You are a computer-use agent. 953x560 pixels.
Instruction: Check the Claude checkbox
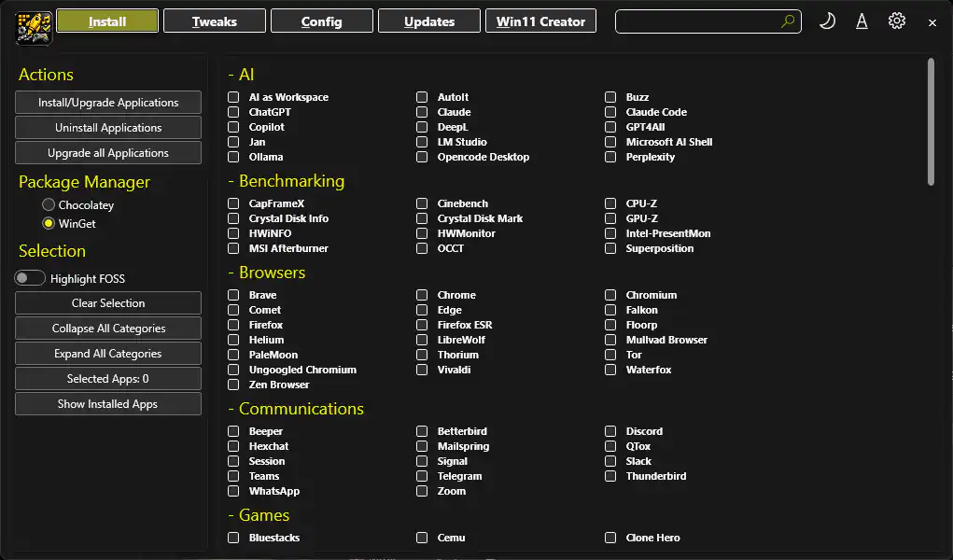pyautogui.click(x=422, y=112)
